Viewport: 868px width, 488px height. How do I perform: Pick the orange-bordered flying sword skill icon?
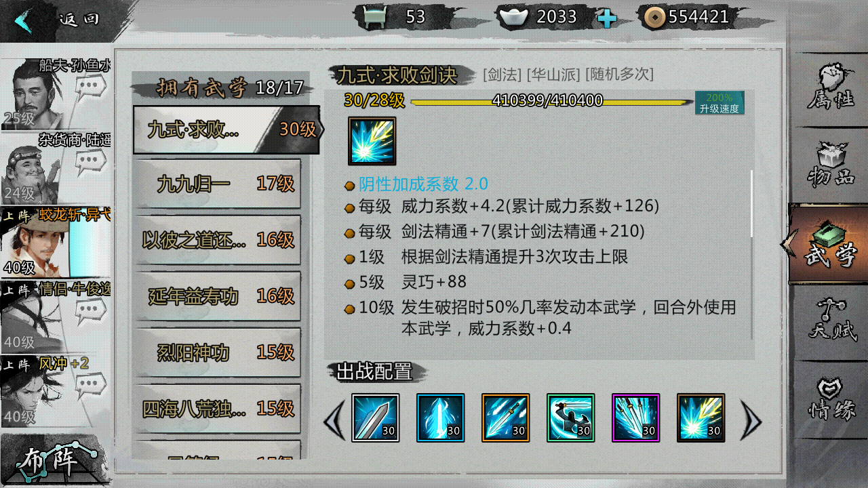[506, 418]
